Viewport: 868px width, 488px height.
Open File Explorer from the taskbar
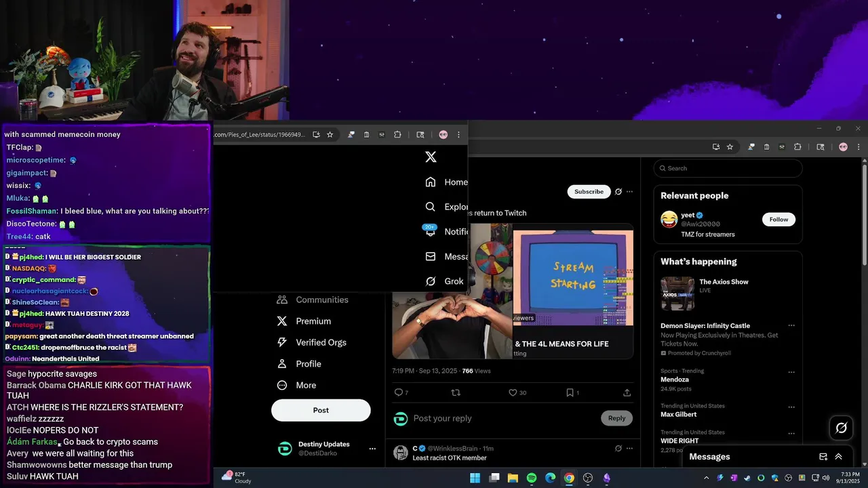click(513, 478)
